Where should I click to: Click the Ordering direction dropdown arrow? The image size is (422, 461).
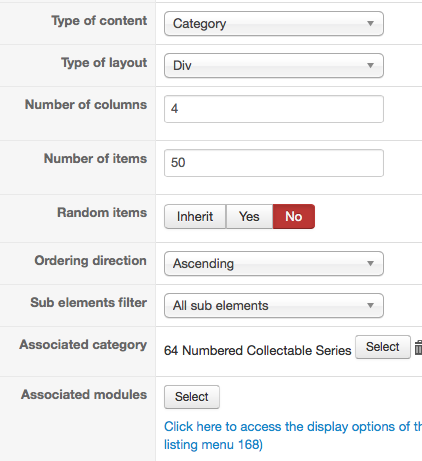click(370, 263)
